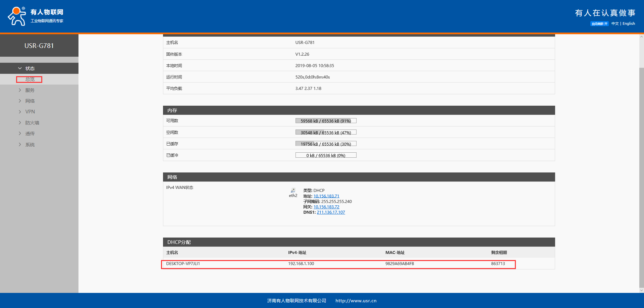Click the eth2 network interface icon
644x308 pixels.
coord(293,190)
